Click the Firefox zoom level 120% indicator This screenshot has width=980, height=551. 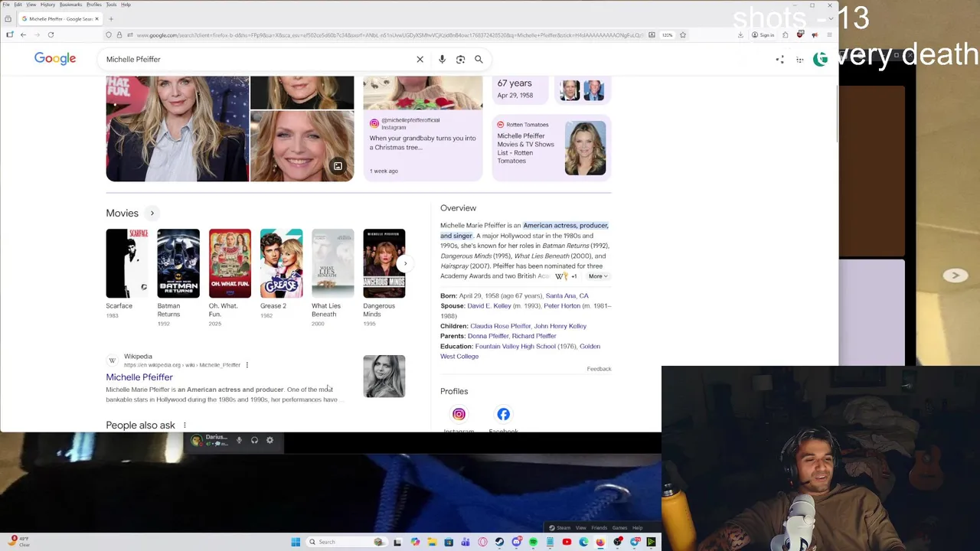point(667,34)
